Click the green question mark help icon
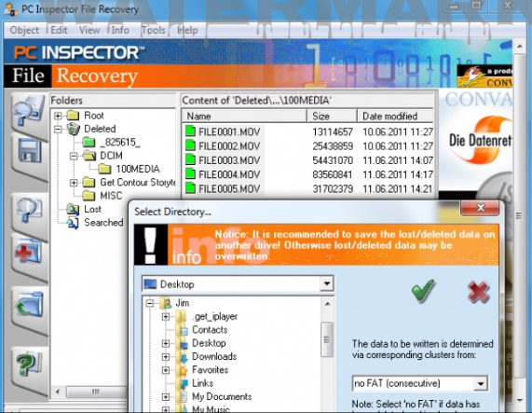The width and height of the screenshot is (532, 413). tap(29, 363)
